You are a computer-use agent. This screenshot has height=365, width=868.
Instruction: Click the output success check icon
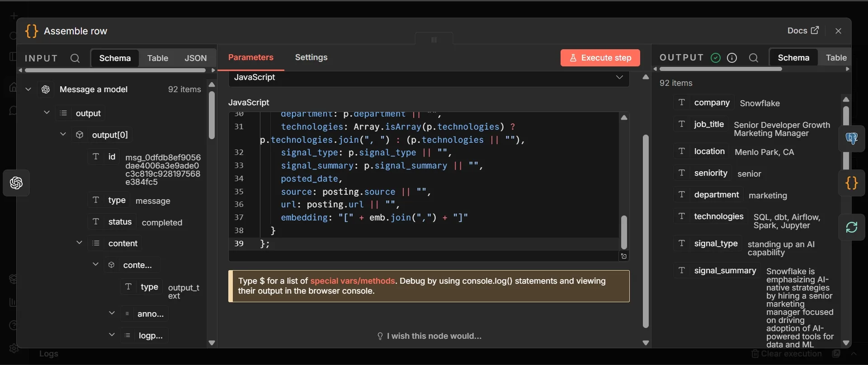(x=715, y=58)
